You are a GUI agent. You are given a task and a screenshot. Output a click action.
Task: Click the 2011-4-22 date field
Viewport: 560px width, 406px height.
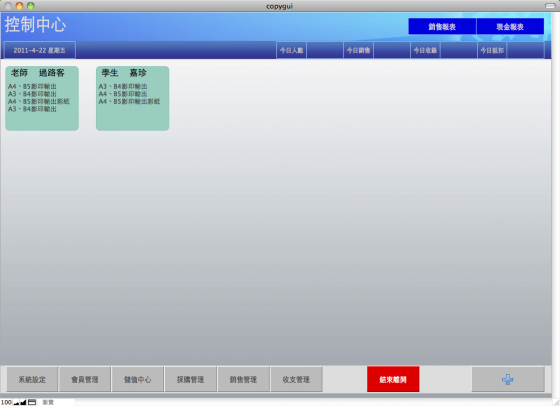(40, 50)
